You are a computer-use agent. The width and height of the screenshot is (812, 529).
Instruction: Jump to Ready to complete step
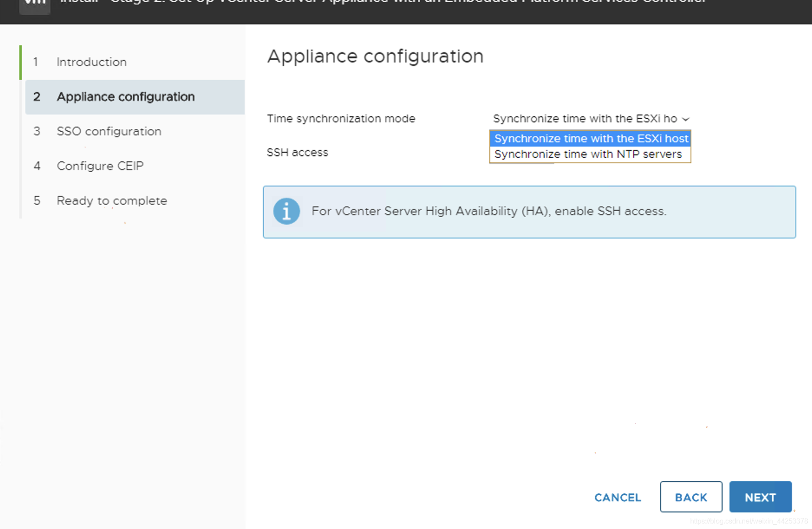click(134, 201)
